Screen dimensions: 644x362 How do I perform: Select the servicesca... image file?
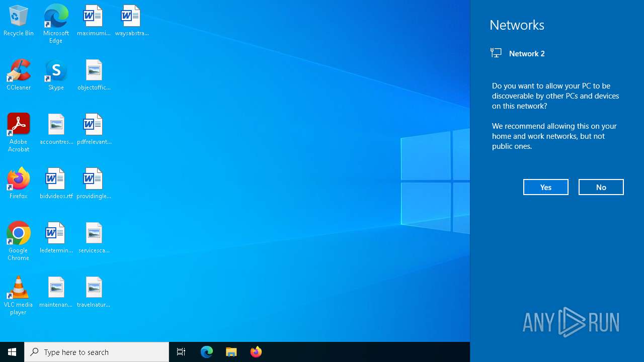tap(94, 238)
